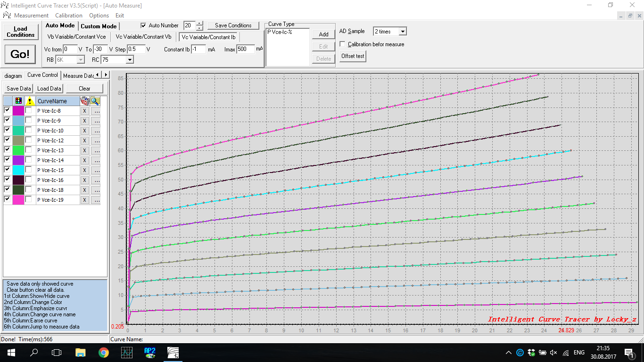
Task: Click the magnifier jump-to-data column icon
Action: pyautogui.click(x=95, y=101)
